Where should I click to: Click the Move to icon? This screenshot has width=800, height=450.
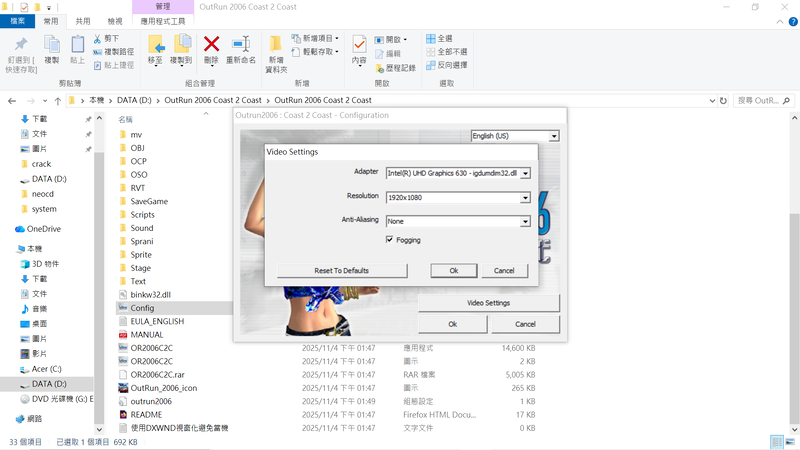(x=156, y=44)
